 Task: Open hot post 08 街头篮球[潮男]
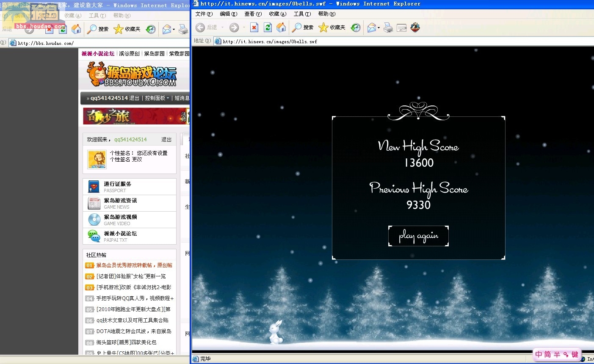pyautogui.click(x=126, y=342)
